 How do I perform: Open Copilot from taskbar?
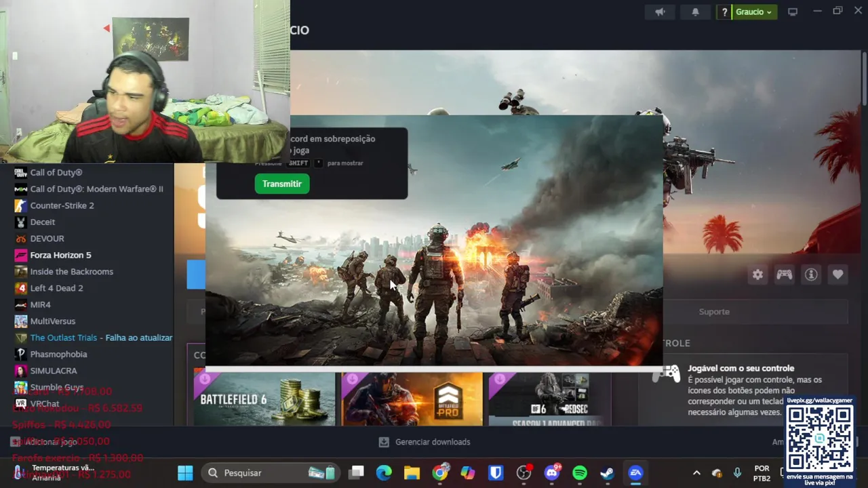[x=468, y=472]
